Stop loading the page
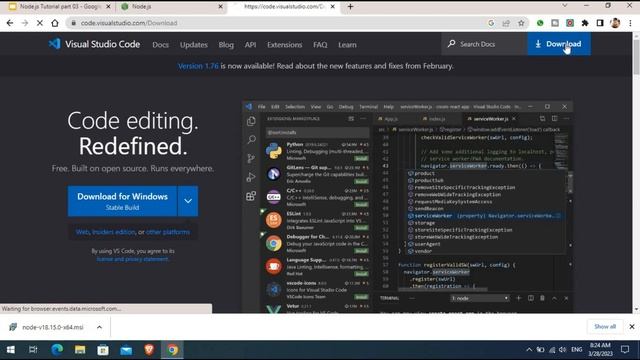Screen dimensions: 640x360 pos(40,23)
